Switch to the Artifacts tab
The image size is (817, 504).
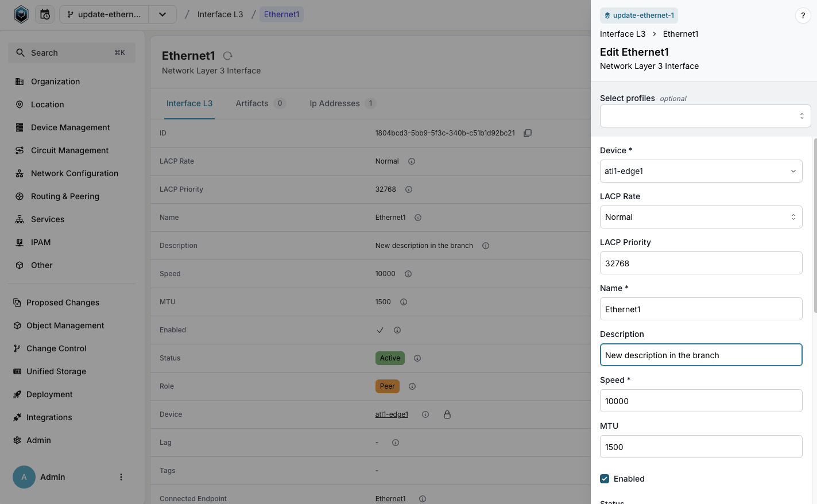click(x=252, y=103)
